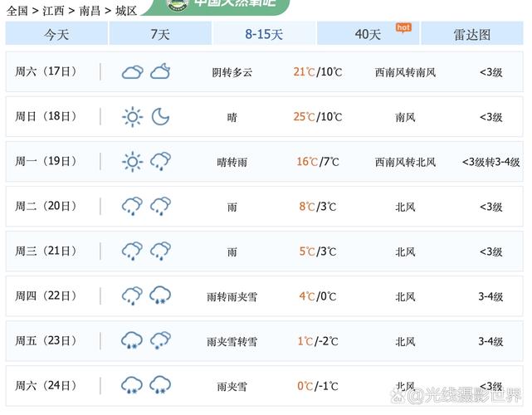Click the 周日（18日） date label
The width and height of the screenshot is (532, 415).
(46, 116)
